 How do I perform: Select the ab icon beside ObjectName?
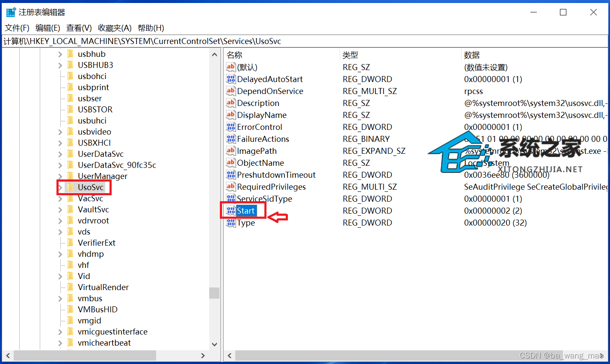click(x=231, y=163)
